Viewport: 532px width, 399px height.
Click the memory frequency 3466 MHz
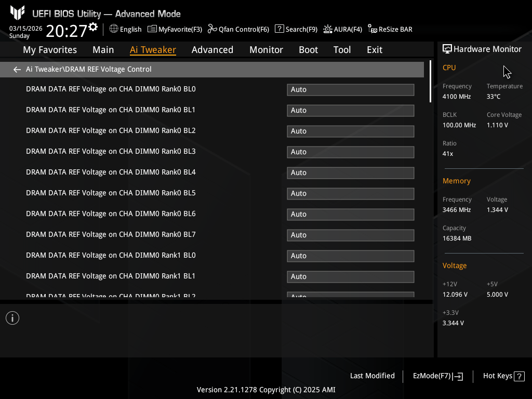(456, 210)
